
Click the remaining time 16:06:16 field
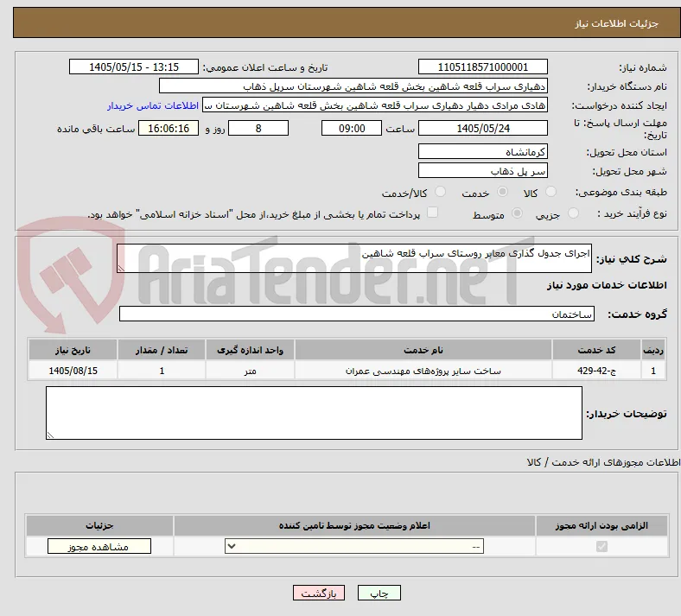169,128
